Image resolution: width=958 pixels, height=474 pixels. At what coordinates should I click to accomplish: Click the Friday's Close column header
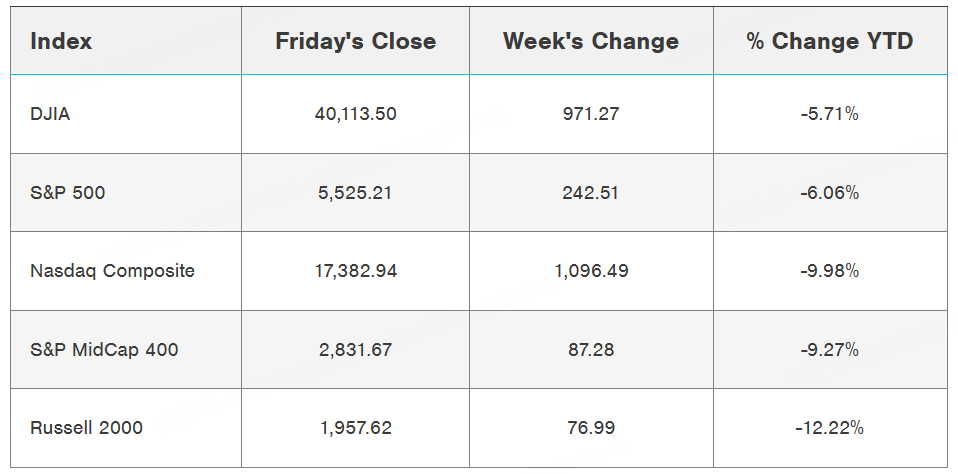coord(355,41)
